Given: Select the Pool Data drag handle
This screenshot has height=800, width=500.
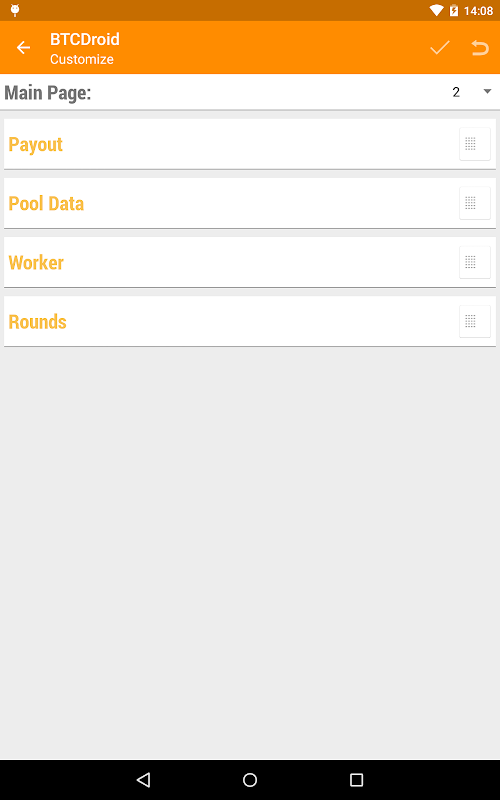Looking at the screenshot, I should click(474, 204).
